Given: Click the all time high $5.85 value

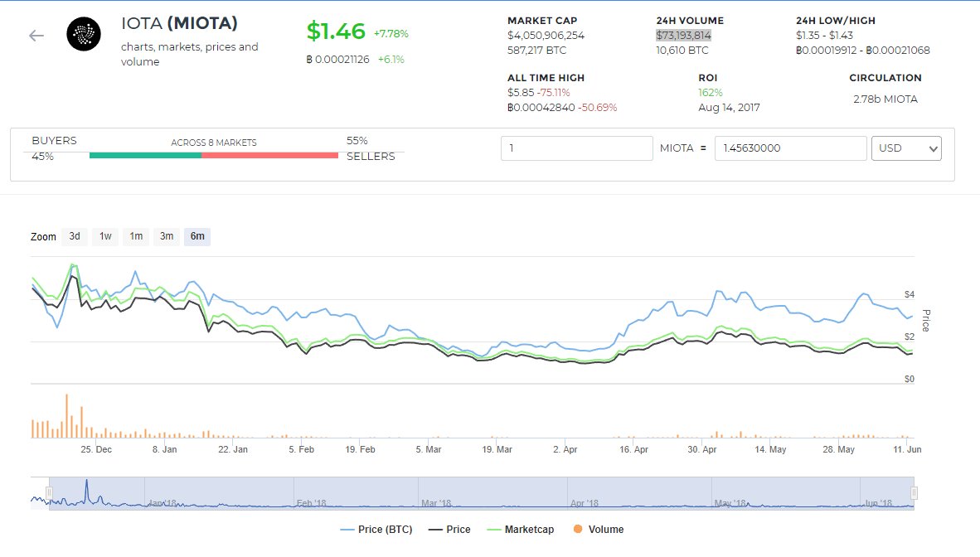Looking at the screenshot, I should click(521, 93).
